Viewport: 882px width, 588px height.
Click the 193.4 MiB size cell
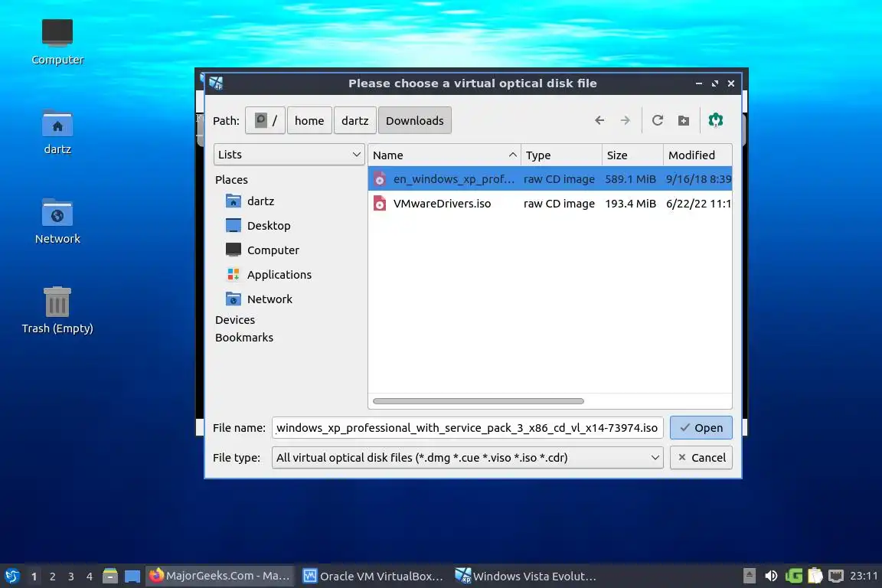[630, 204]
